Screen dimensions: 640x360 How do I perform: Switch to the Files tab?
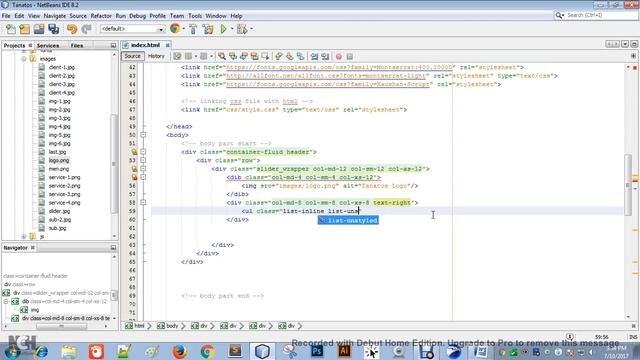point(77,45)
